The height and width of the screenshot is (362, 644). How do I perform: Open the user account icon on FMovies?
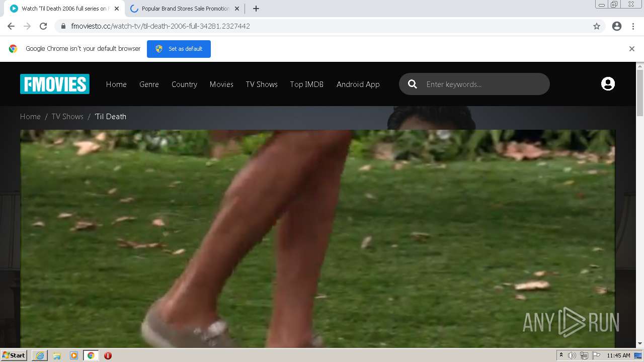pos(608,84)
